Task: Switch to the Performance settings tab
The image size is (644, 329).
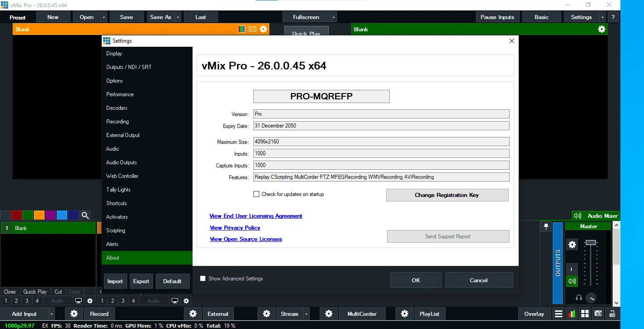Action: 147,94
